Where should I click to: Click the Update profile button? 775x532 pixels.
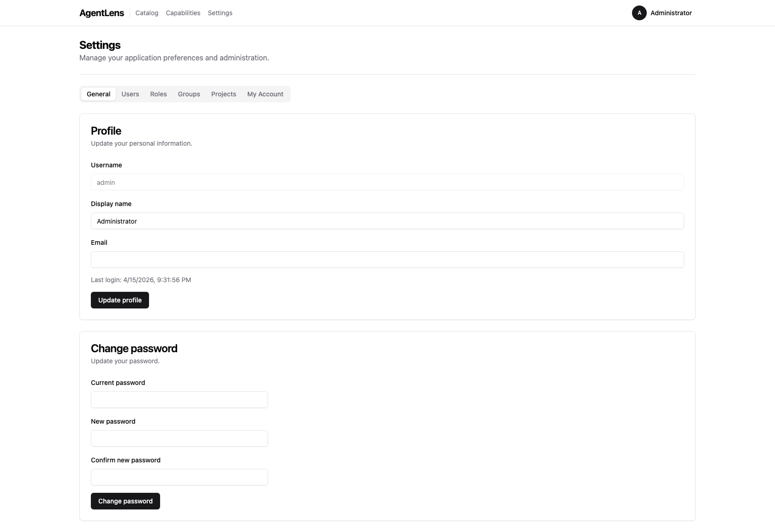(119, 300)
